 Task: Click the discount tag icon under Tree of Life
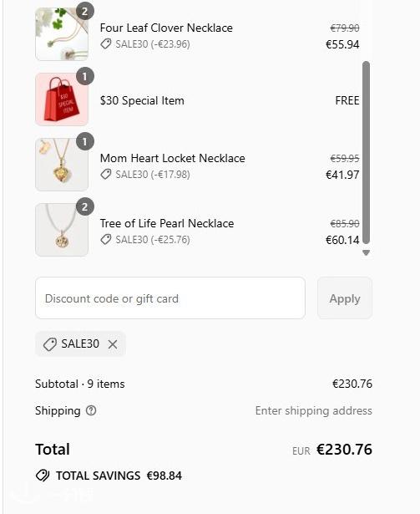point(106,240)
